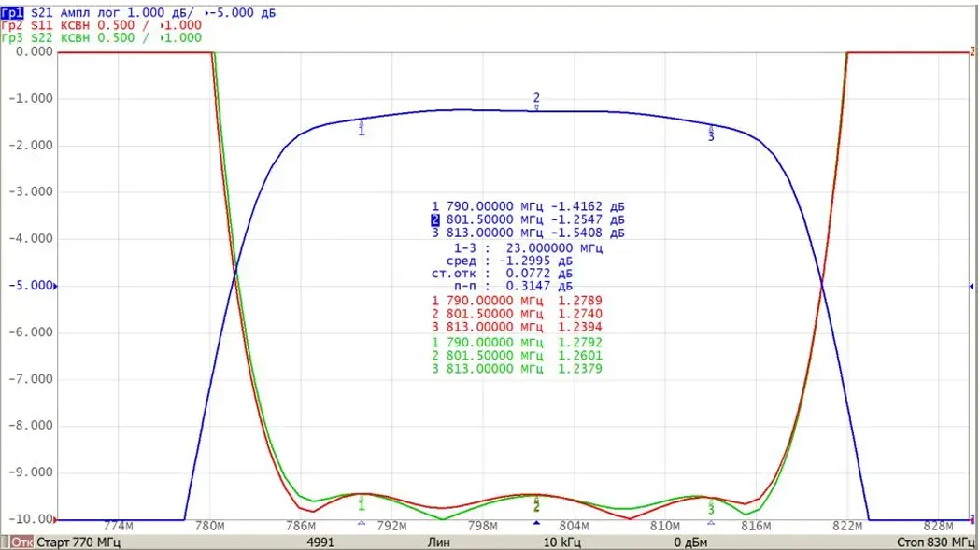Click the '798M' frequency axis label
Viewport: 980px width, 550px height.
pyautogui.click(x=482, y=527)
